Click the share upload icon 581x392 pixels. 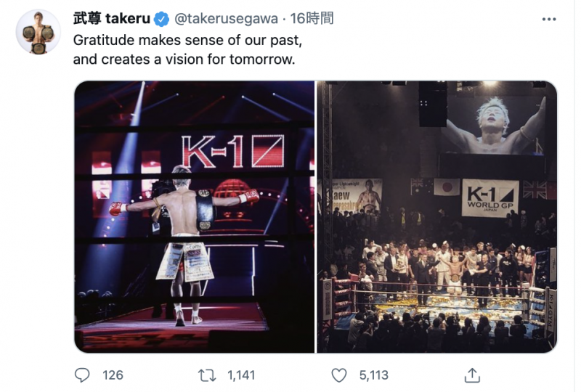click(x=473, y=375)
